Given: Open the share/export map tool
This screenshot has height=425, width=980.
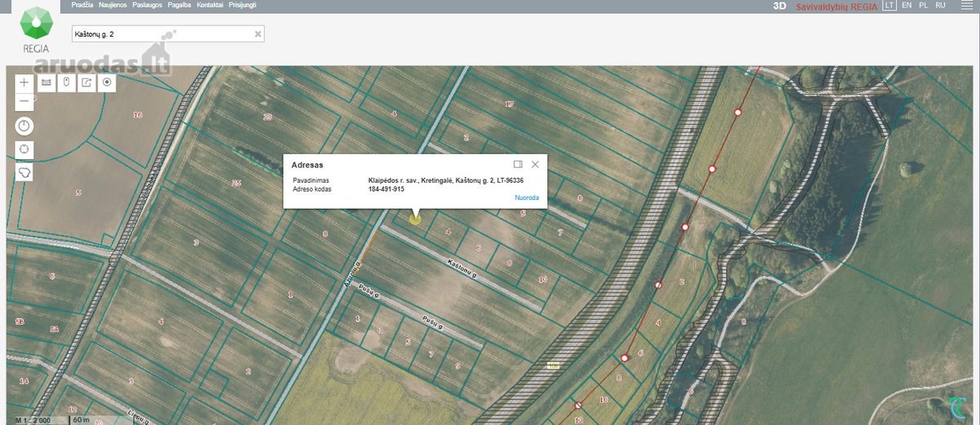Looking at the screenshot, I should click(x=87, y=82).
